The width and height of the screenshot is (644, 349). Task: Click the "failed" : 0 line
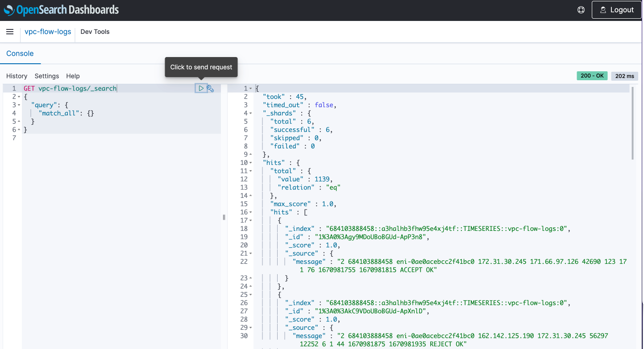pyautogui.click(x=292, y=146)
